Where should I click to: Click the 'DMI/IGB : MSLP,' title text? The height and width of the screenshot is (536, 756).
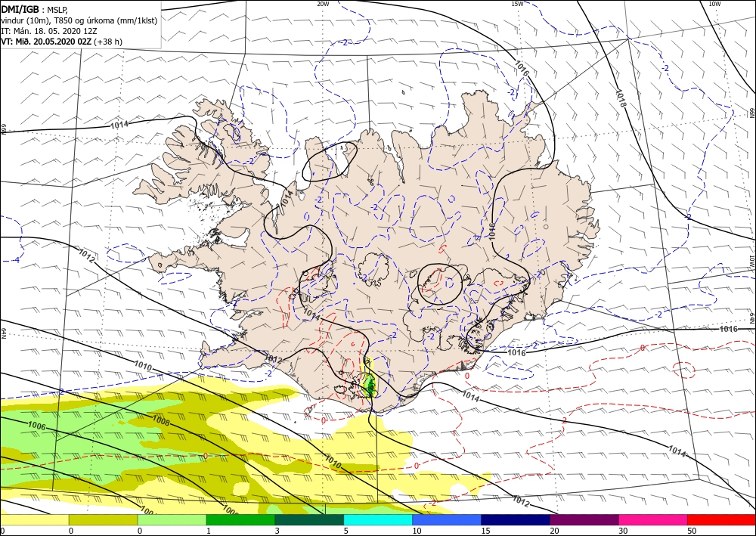click(x=35, y=10)
